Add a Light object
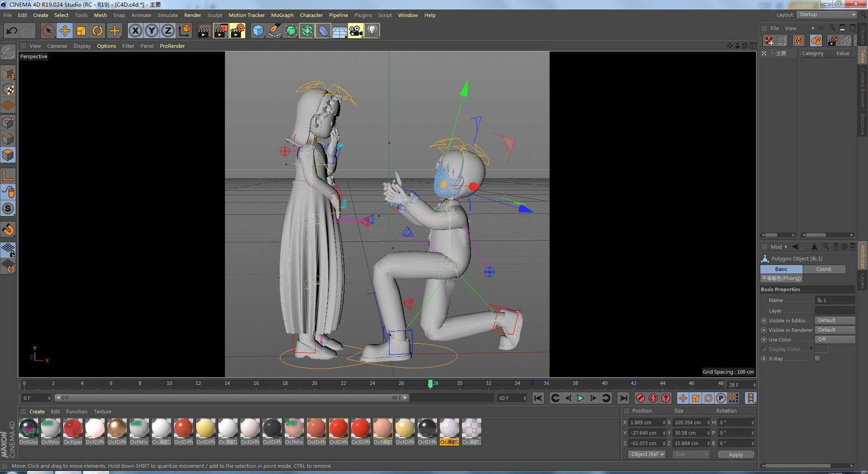Screen dimensions: 868x474 point(372,31)
